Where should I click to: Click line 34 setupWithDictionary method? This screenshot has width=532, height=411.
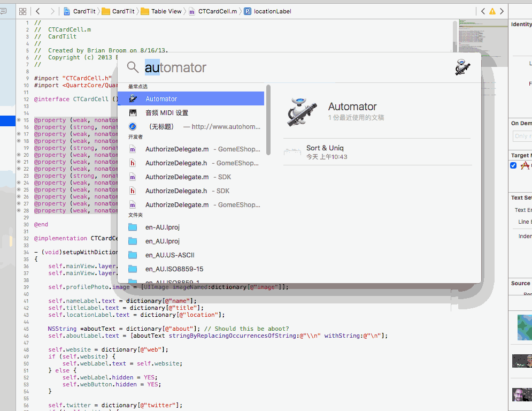(76, 252)
